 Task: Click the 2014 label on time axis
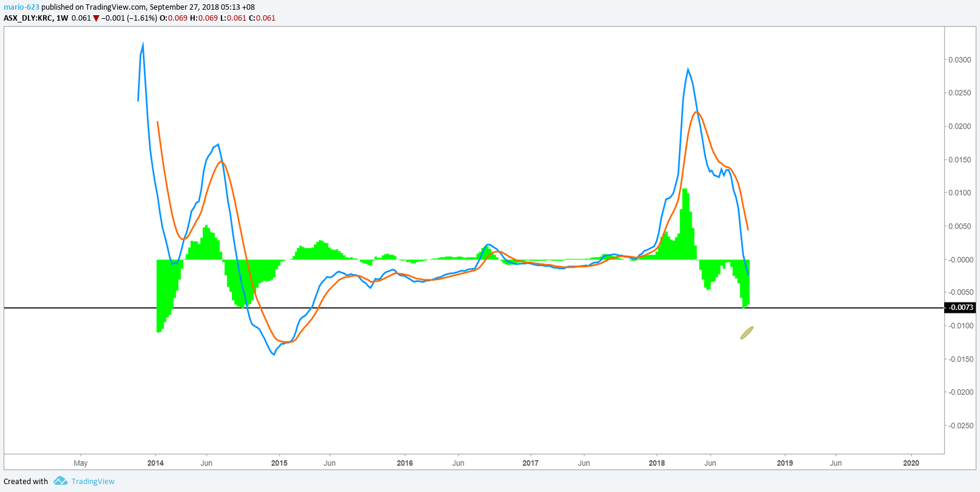(x=155, y=463)
